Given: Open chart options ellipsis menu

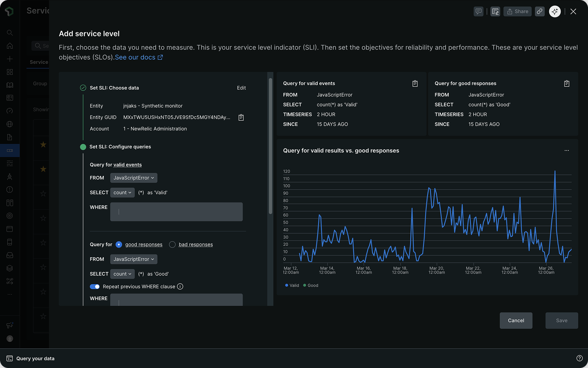Looking at the screenshot, I should (x=567, y=150).
